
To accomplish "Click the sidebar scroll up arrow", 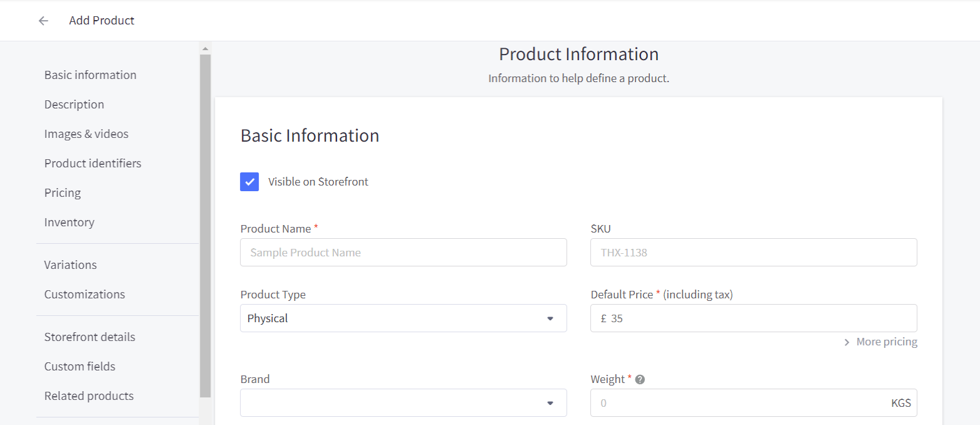I will pyautogui.click(x=205, y=48).
